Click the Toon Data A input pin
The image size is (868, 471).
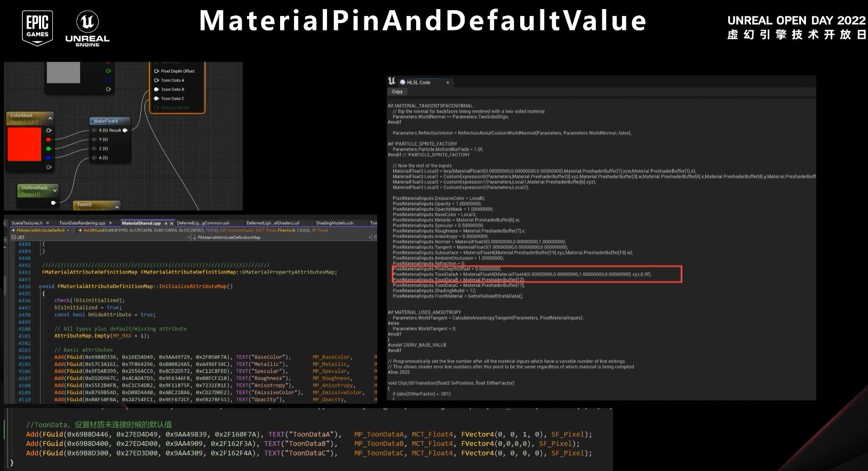coord(156,80)
